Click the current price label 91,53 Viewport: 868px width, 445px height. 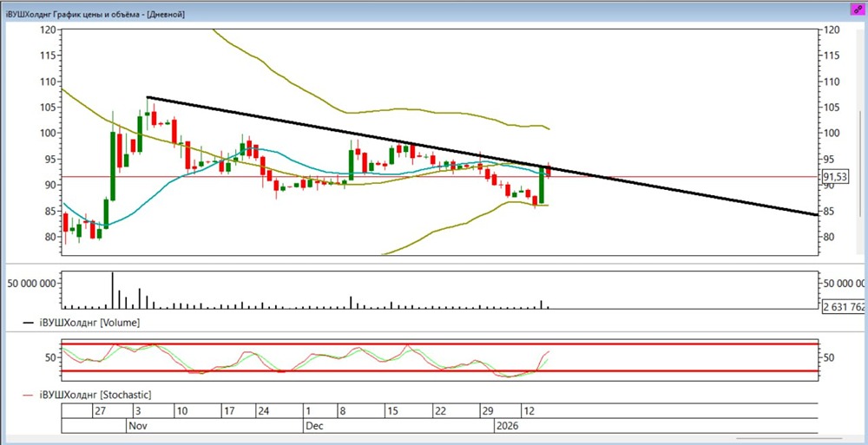pyautogui.click(x=837, y=177)
